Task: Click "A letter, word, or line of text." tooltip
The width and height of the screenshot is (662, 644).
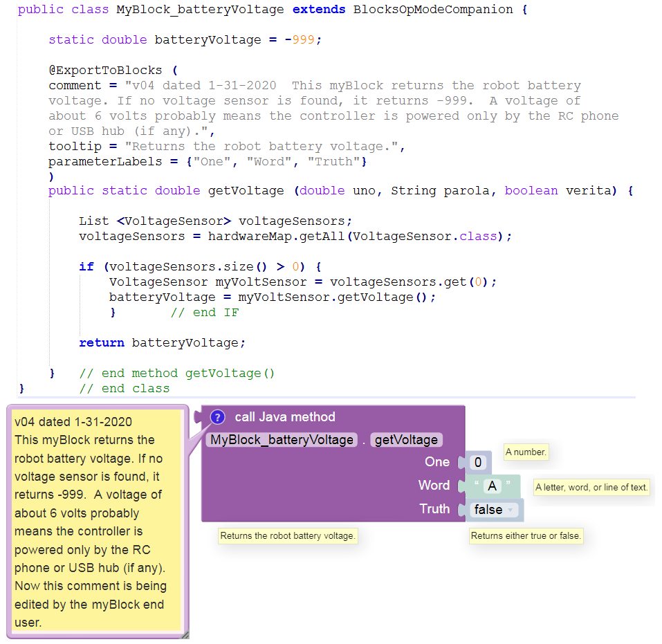Action: tap(591, 487)
